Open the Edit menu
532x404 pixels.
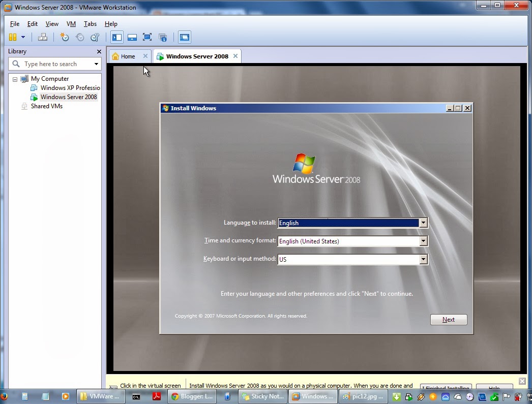click(32, 24)
